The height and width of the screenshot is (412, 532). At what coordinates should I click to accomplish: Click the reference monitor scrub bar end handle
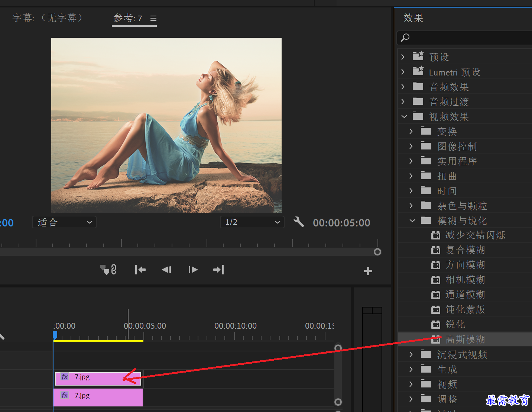tap(377, 252)
